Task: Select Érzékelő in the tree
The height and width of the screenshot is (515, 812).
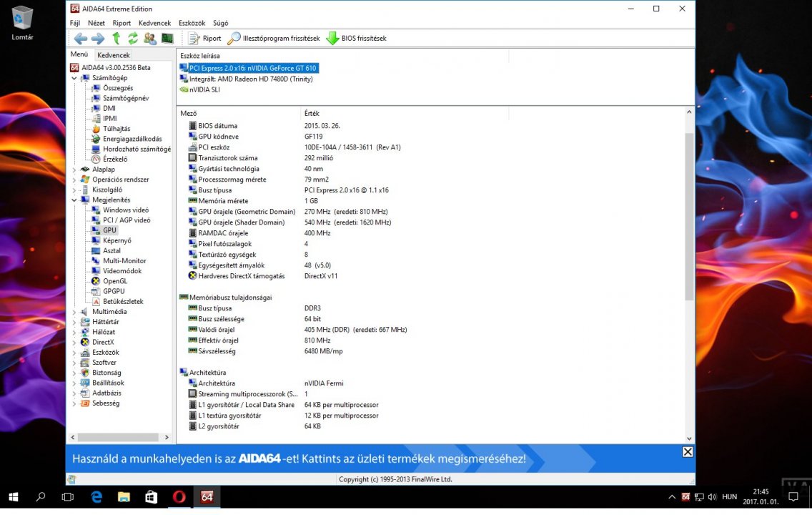Action: 115,159
